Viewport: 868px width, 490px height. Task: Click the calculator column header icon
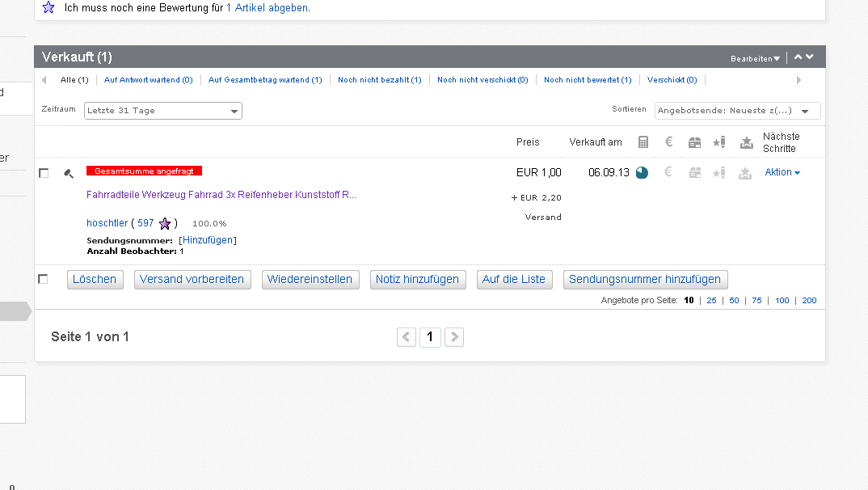click(x=643, y=142)
